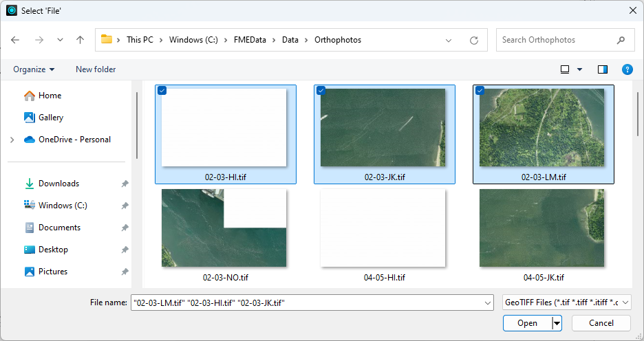644x341 pixels.
Task: Select the 04-05-HI.tif thumbnail
Action: coord(383,228)
